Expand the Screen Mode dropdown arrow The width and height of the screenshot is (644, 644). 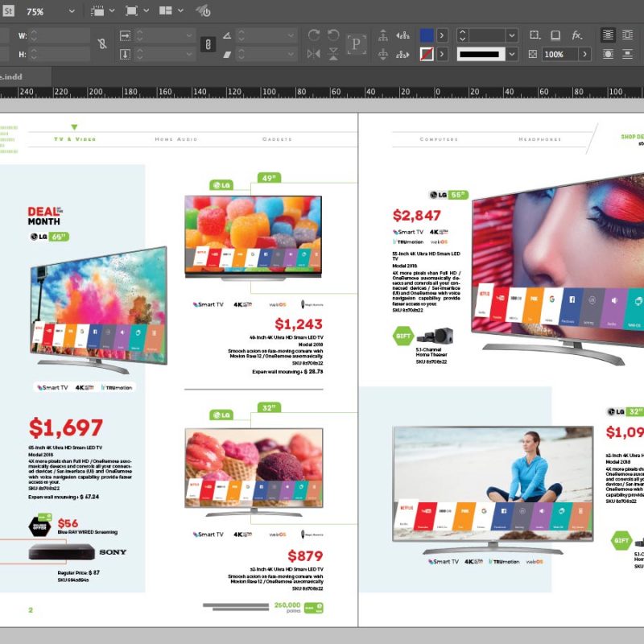[147, 11]
